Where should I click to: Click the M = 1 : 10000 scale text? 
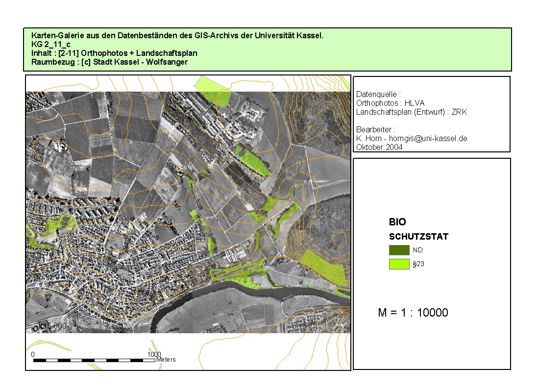tap(413, 313)
